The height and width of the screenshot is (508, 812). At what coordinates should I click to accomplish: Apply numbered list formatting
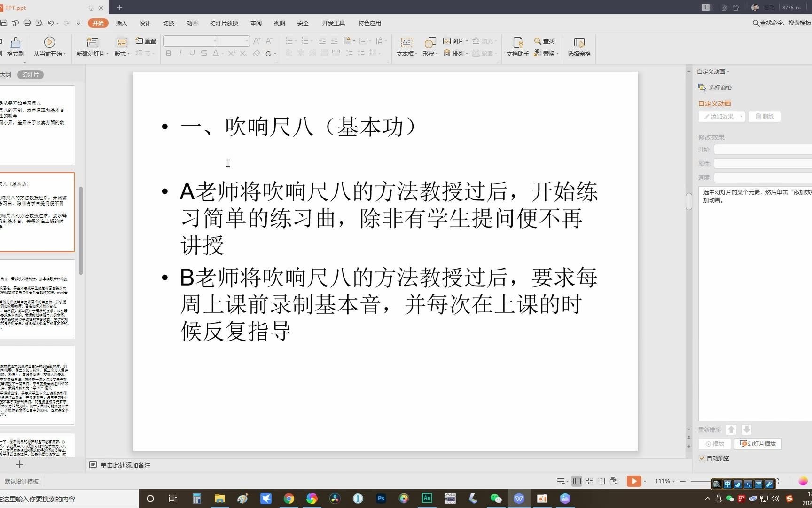click(305, 41)
